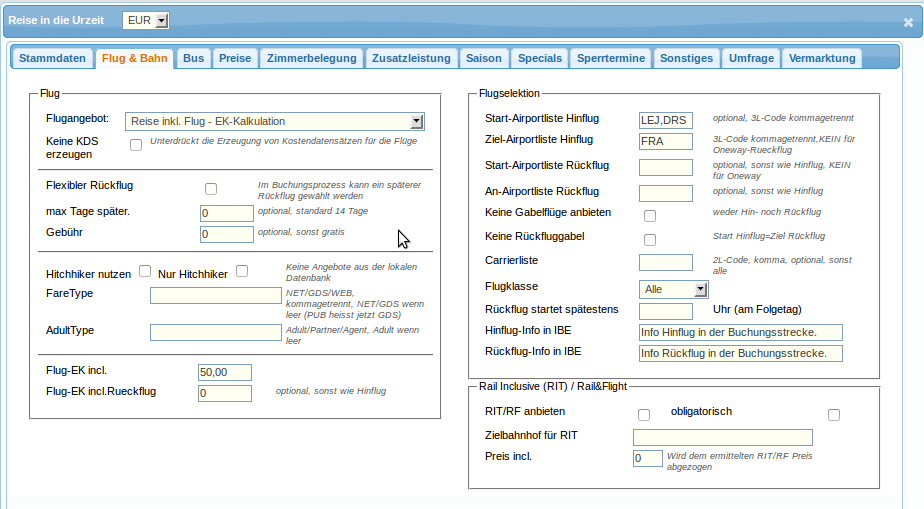924x509 pixels.
Task: Toggle the obligatorisch checkbox
Action: point(834,415)
